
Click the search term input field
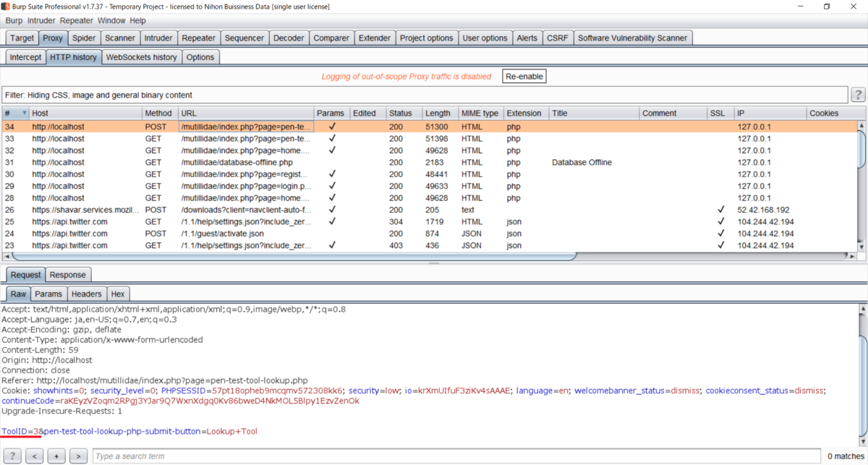coord(458,456)
